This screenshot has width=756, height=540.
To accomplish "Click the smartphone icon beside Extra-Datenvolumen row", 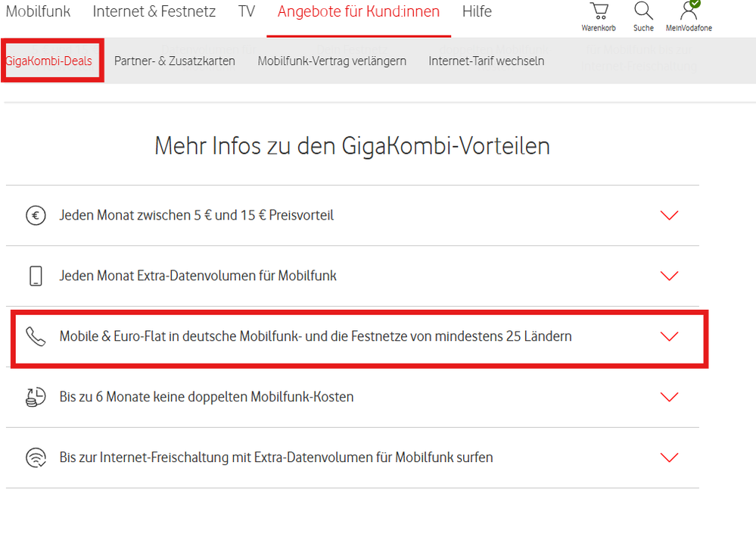I will [x=36, y=276].
